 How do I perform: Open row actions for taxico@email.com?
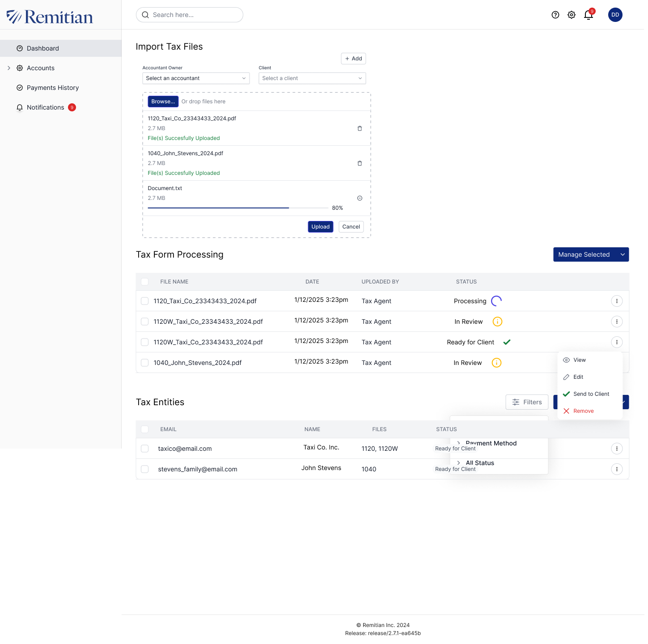coord(617,449)
